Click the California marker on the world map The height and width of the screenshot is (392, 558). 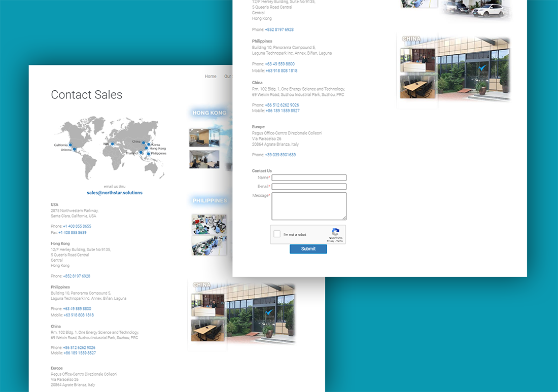(70, 145)
